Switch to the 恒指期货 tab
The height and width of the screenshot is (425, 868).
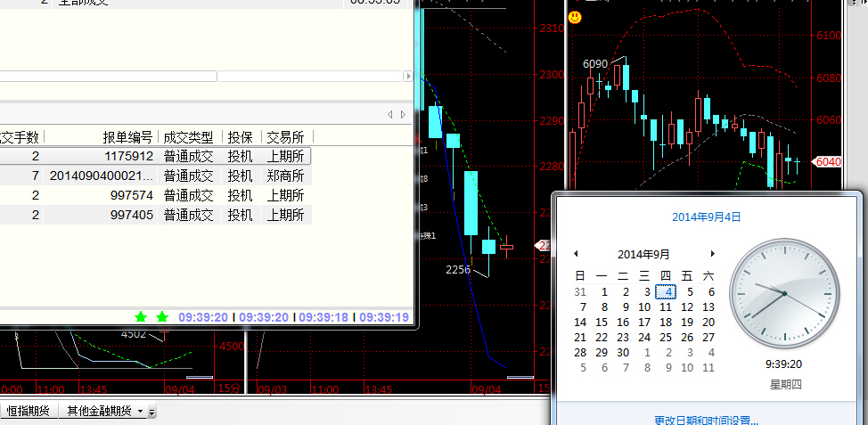(x=29, y=411)
